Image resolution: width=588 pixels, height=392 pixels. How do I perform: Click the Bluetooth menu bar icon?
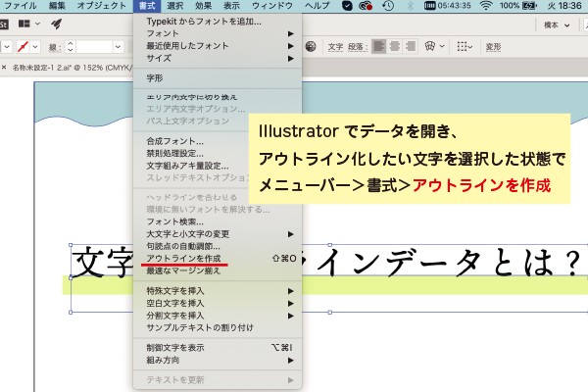tap(411, 6)
